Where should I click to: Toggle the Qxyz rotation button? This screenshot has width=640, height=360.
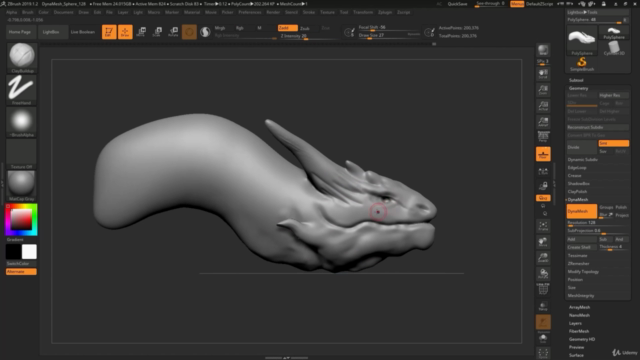pos(543,198)
